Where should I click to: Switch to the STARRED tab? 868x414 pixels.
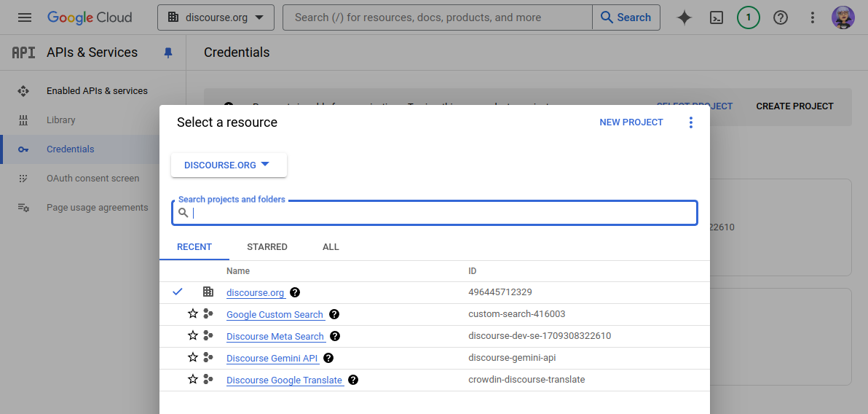[267, 247]
